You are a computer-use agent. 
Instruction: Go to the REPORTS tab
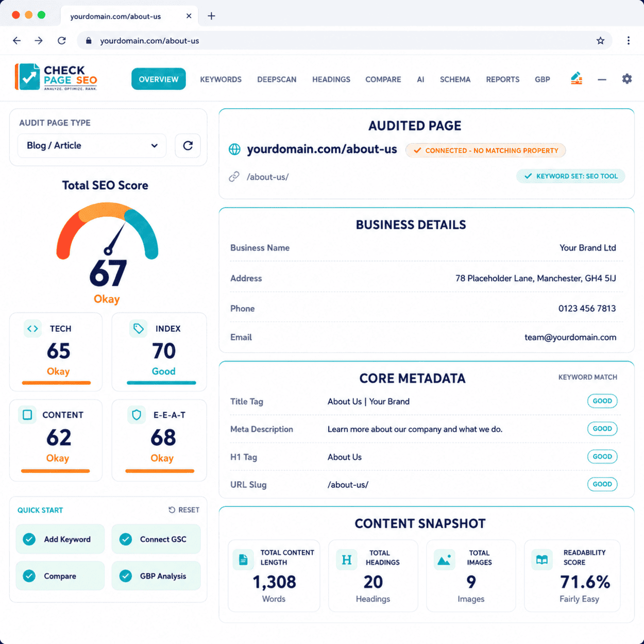(x=503, y=79)
